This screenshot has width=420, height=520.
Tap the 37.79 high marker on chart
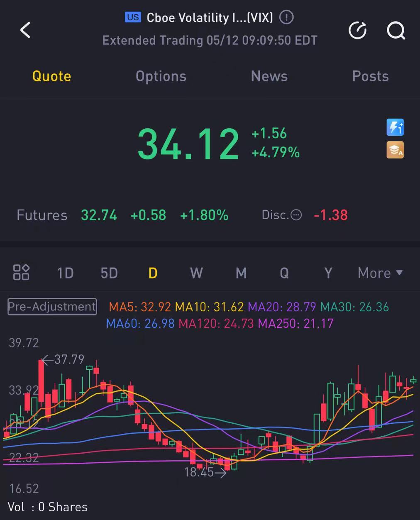tap(63, 359)
